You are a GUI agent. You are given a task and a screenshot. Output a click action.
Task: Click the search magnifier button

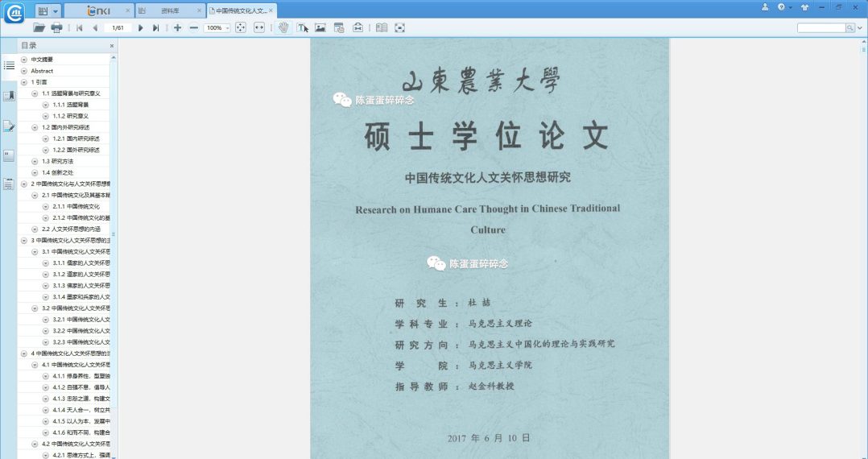849,27
